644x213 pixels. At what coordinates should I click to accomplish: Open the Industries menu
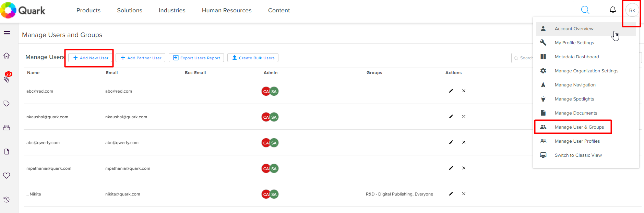172,10
